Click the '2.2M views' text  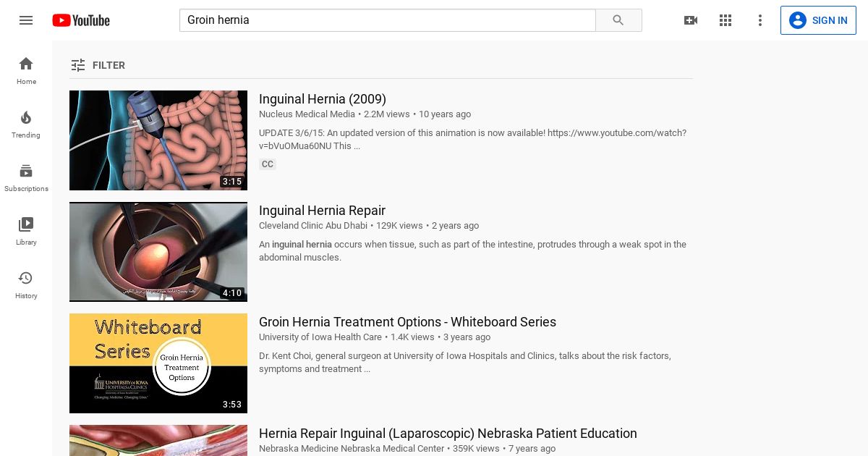(387, 114)
